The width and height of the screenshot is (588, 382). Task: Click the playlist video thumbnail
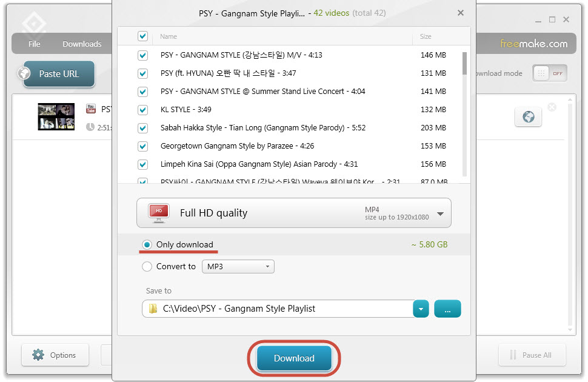pyautogui.click(x=56, y=116)
